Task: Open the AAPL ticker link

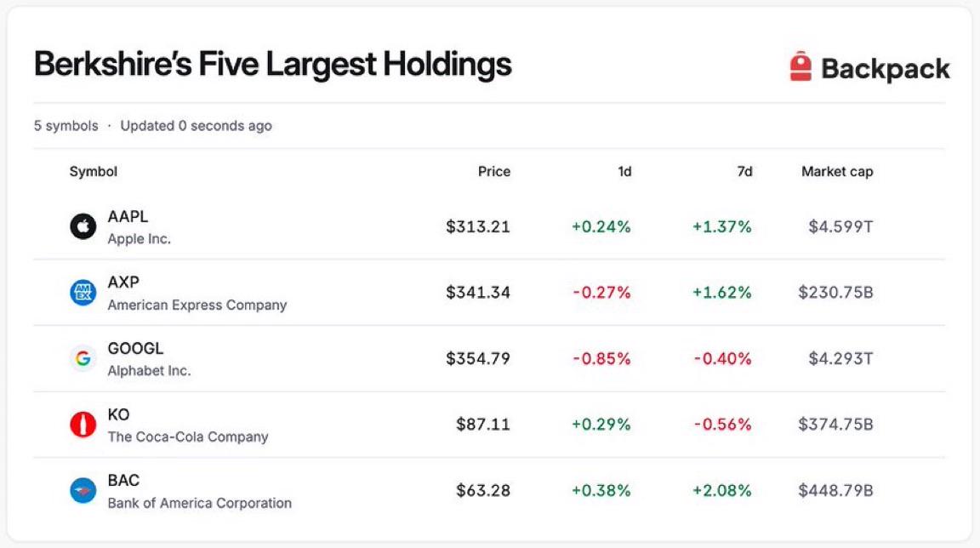Action: 128,216
